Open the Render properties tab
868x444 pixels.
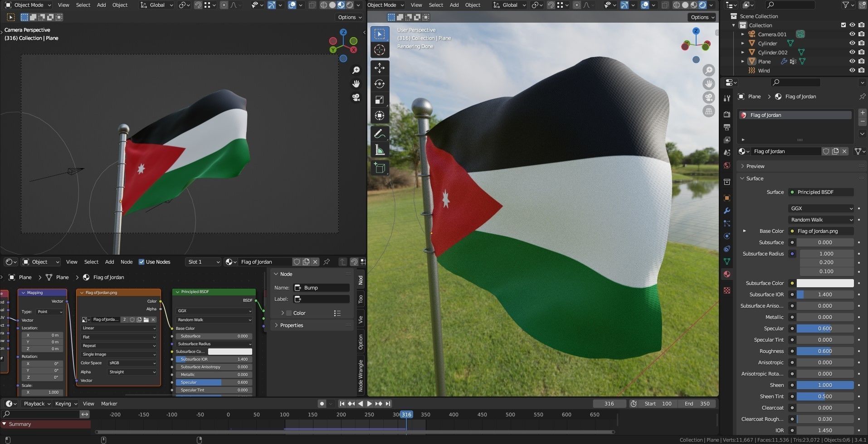727,114
